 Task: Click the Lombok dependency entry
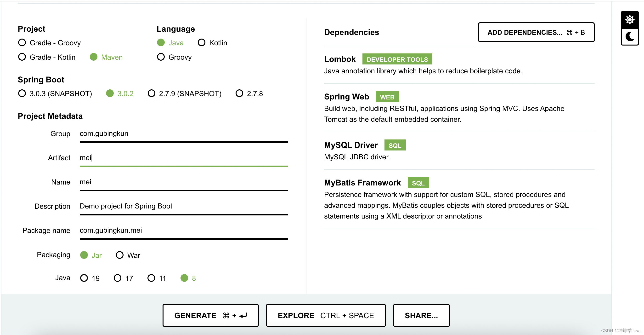point(459,65)
